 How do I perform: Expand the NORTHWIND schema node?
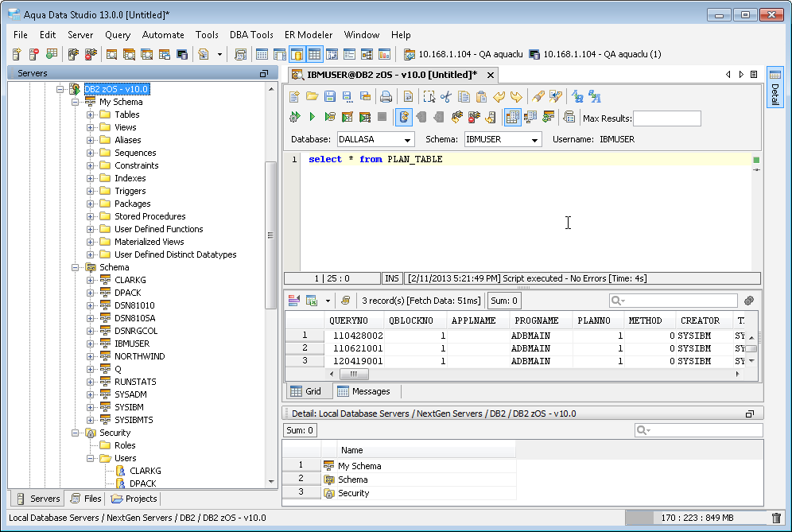[91, 356]
